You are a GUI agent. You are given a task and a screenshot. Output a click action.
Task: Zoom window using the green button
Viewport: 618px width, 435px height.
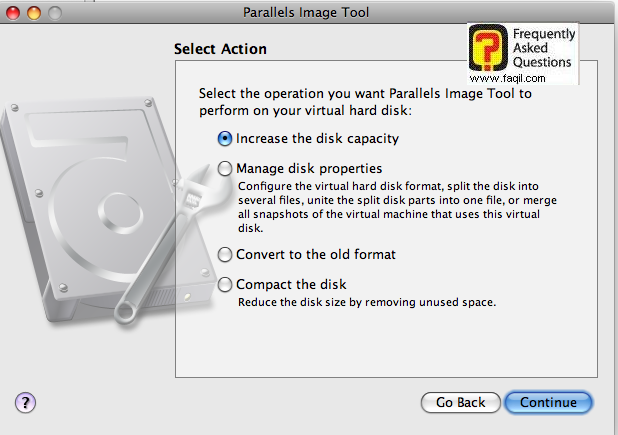(x=52, y=14)
